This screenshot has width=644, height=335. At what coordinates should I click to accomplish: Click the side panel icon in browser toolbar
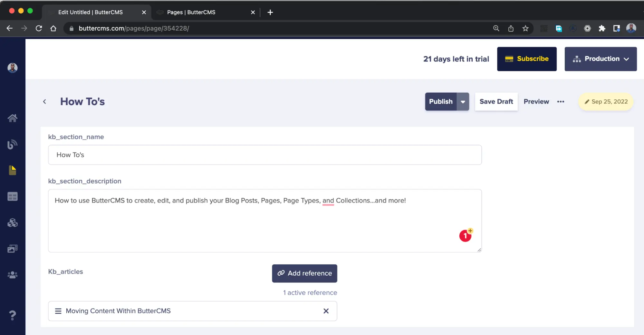pyautogui.click(x=616, y=28)
